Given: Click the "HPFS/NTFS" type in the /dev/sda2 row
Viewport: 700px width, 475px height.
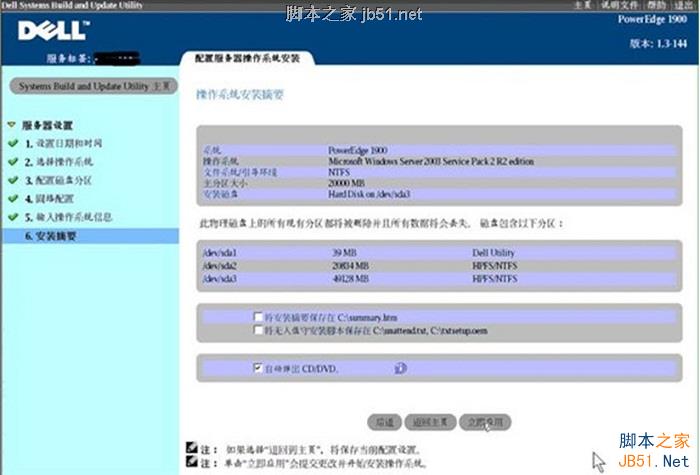Looking at the screenshot, I should 495,266.
